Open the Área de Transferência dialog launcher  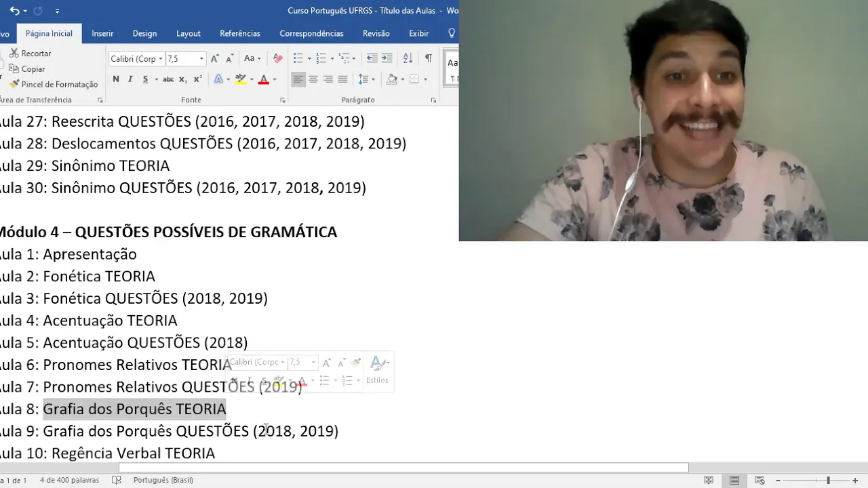pyautogui.click(x=100, y=100)
